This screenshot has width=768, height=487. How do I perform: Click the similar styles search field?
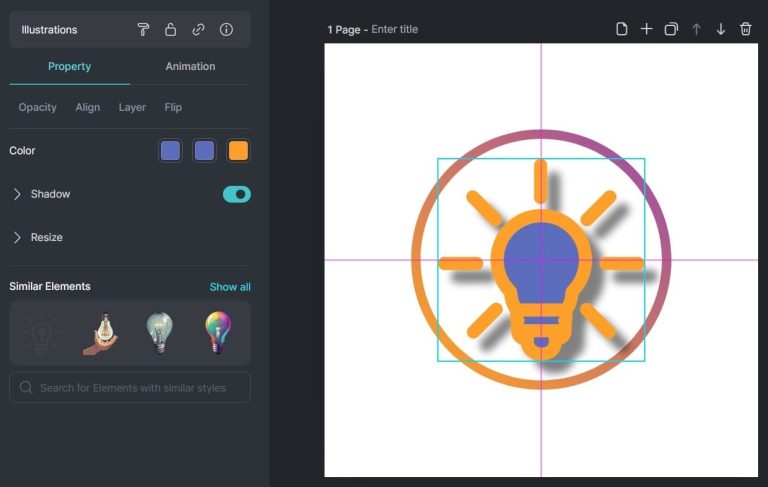130,387
